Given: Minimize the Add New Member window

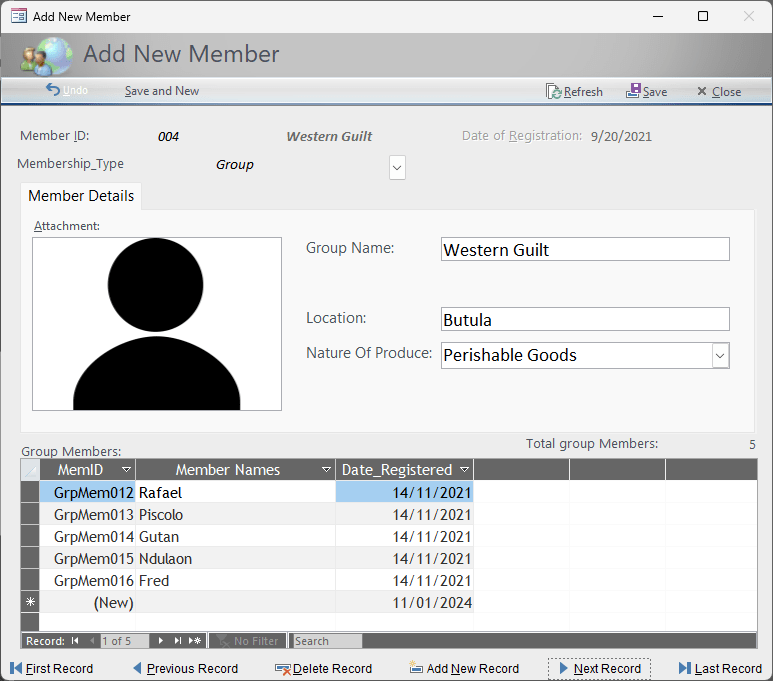Looking at the screenshot, I should coord(658,16).
